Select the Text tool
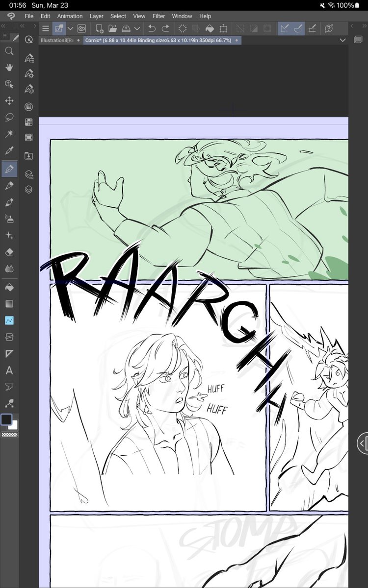Image resolution: width=368 pixels, height=588 pixels. tap(9, 370)
